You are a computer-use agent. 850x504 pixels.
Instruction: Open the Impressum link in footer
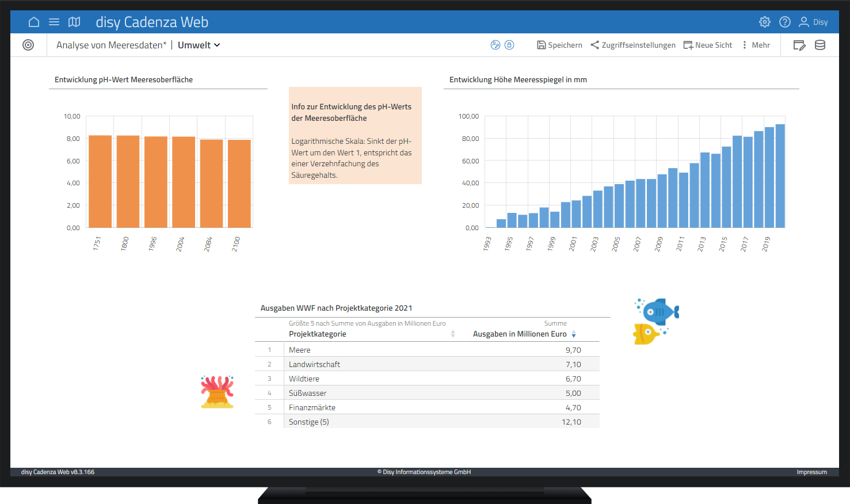point(811,472)
